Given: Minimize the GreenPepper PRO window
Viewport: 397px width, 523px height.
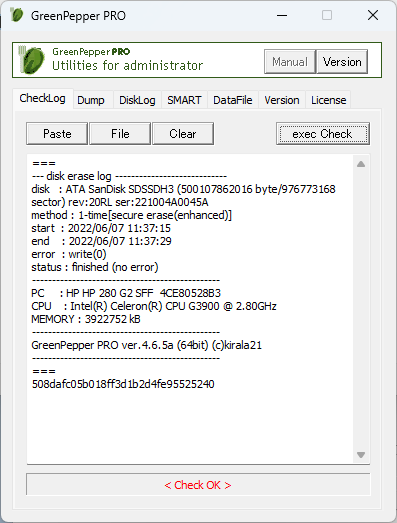Looking at the screenshot, I should [x=282, y=15].
